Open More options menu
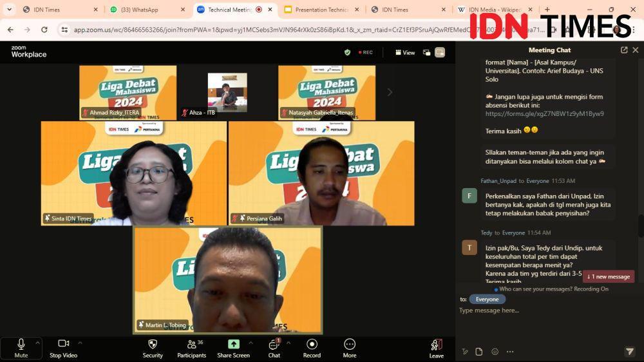 (x=350, y=348)
